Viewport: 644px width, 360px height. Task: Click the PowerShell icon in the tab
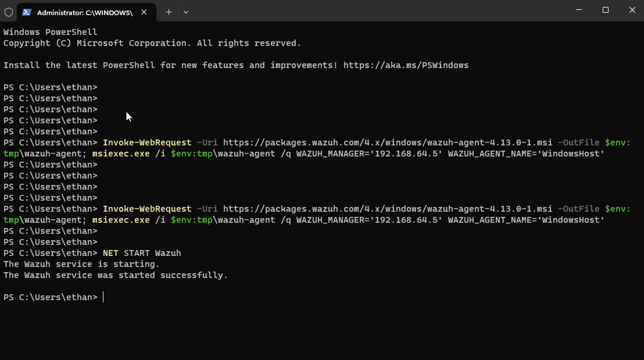tap(27, 12)
